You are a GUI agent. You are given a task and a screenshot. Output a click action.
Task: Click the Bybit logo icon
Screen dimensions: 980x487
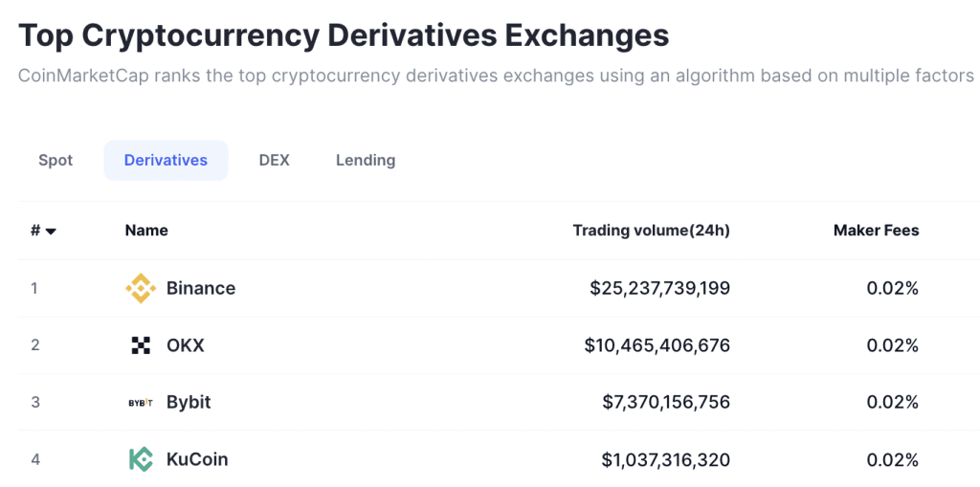[x=141, y=402]
